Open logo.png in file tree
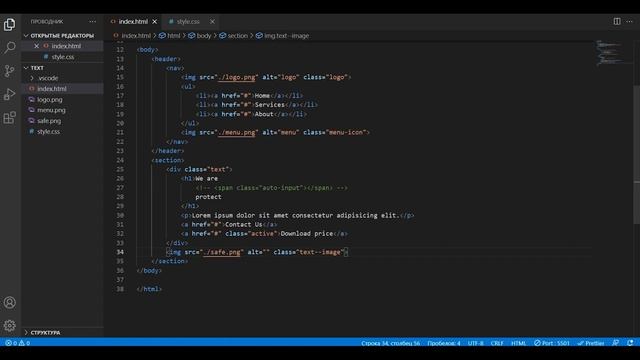The image size is (640, 360). [x=50, y=100]
